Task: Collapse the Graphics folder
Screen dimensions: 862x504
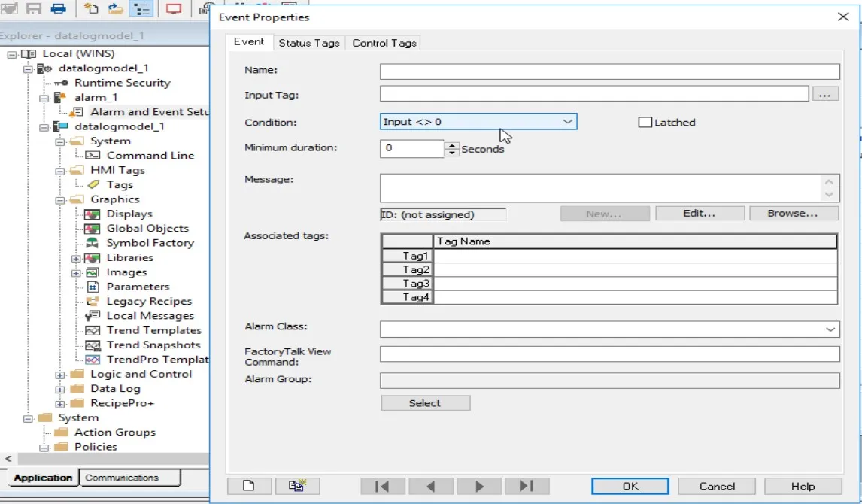Action: click(x=60, y=200)
